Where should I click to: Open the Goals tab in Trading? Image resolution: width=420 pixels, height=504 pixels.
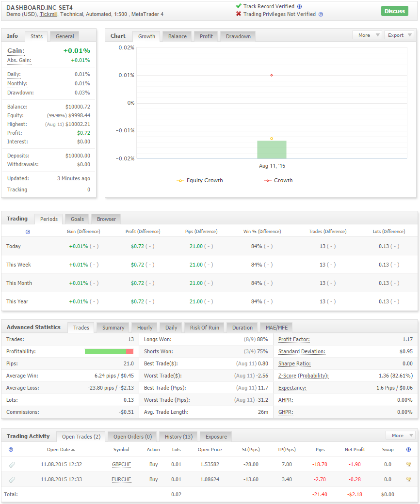click(x=77, y=219)
